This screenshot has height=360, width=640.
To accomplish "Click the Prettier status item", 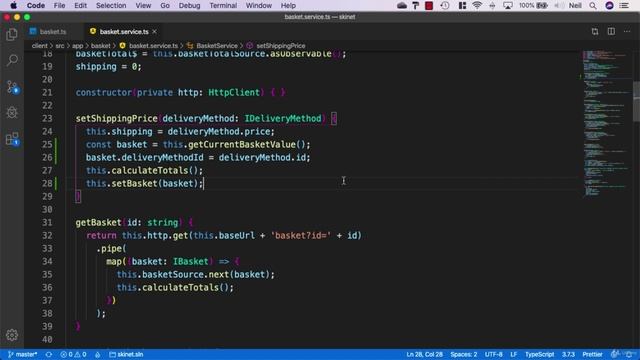I will coord(592,354).
